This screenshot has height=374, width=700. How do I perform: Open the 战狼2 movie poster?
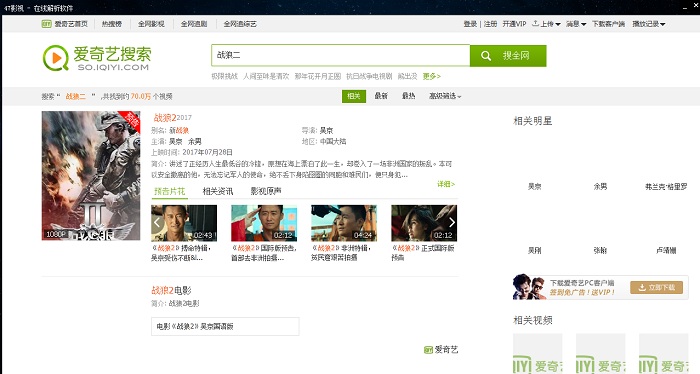91,175
